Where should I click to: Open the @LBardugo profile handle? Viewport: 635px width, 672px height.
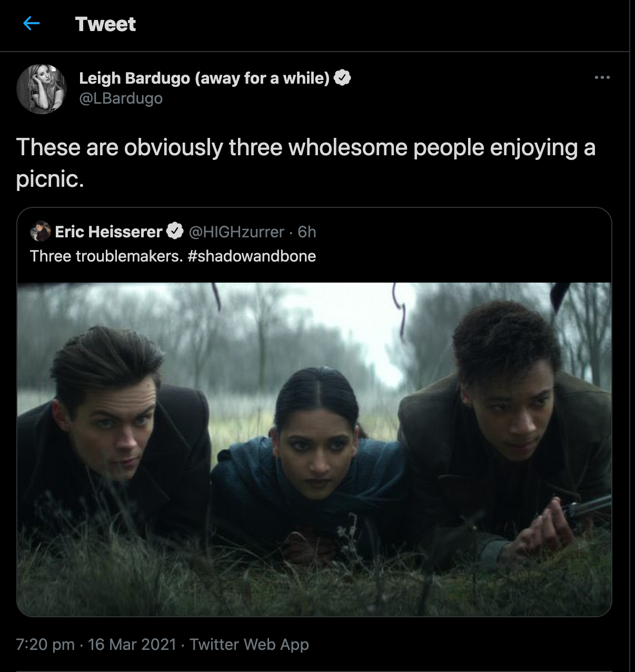pos(122,98)
